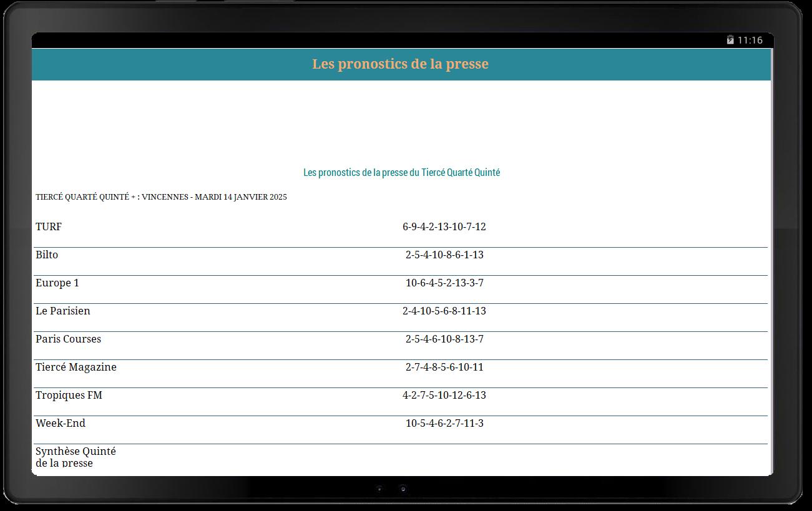Screen dimensions: 812x511
Task: Click TURF prediction 6-9-4-2-13-10-7-12
Action: click(x=444, y=226)
